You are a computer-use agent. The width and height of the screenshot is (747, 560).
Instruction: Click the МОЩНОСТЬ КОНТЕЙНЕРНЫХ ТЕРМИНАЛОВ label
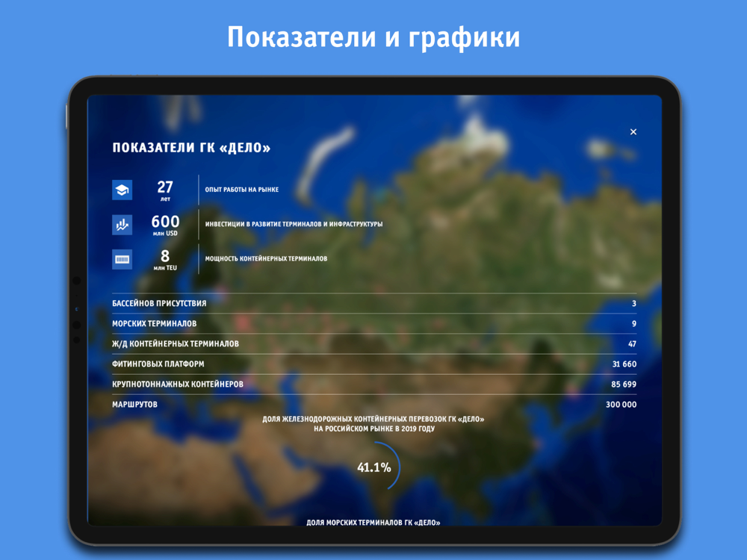click(x=266, y=258)
